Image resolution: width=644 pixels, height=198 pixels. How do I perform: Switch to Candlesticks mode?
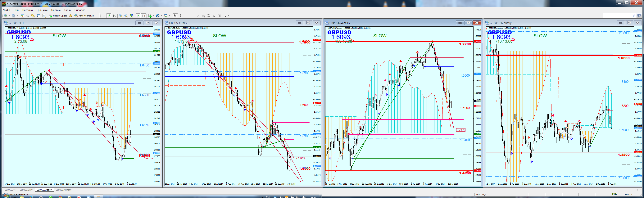point(109,16)
